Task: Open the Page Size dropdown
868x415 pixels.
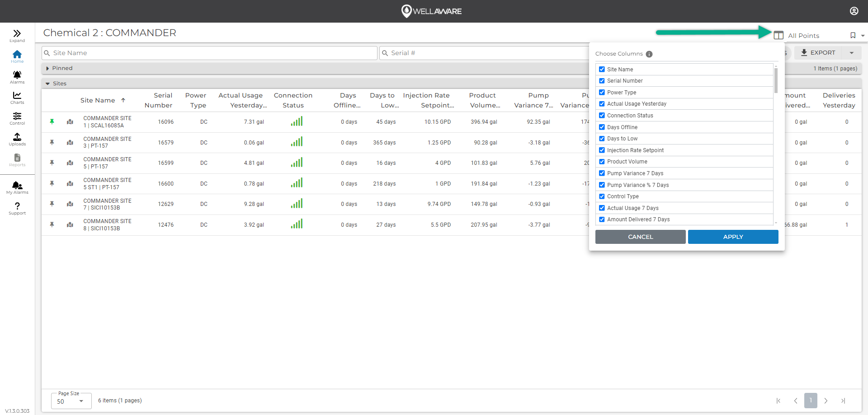Action: [x=71, y=401]
